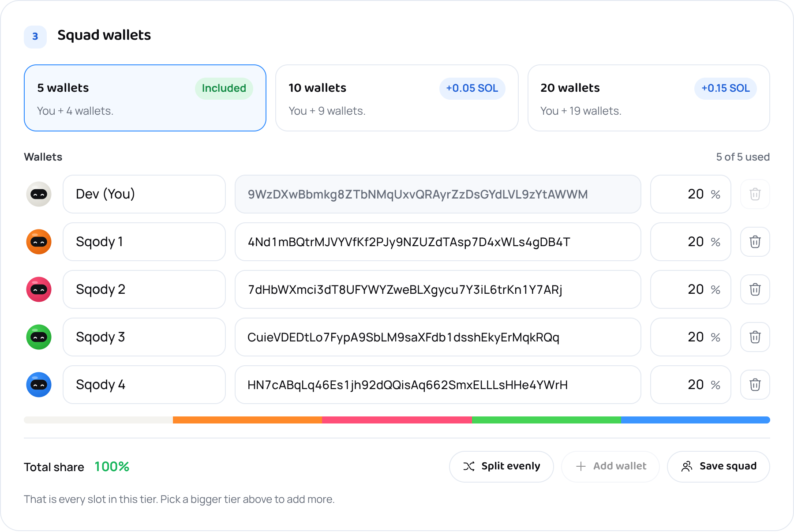Image resolution: width=794 pixels, height=532 pixels.
Task: Click the Dev wallet address starting 9WzDXw
Action: 438,194
